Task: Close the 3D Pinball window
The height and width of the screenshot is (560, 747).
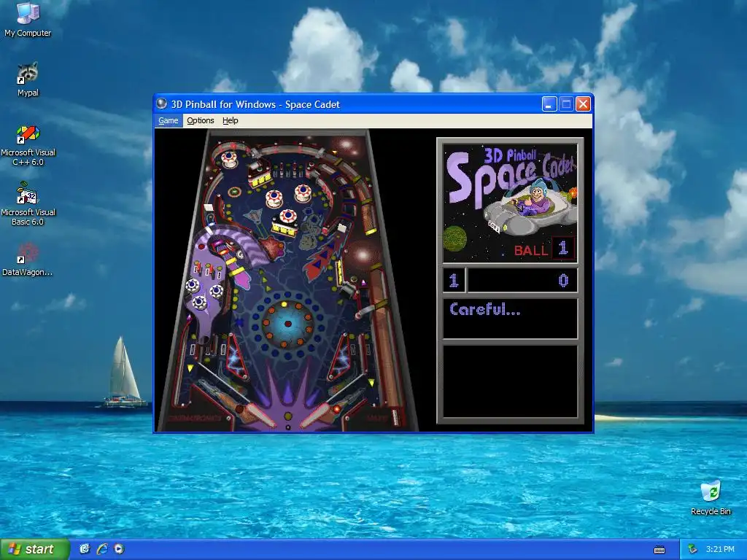Action: point(583,104)
